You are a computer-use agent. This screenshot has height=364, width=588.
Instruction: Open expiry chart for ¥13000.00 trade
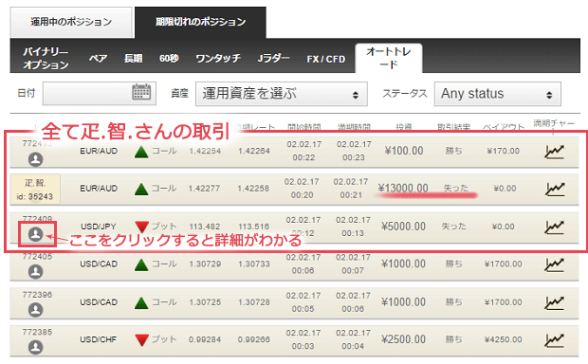pos(554,189)
